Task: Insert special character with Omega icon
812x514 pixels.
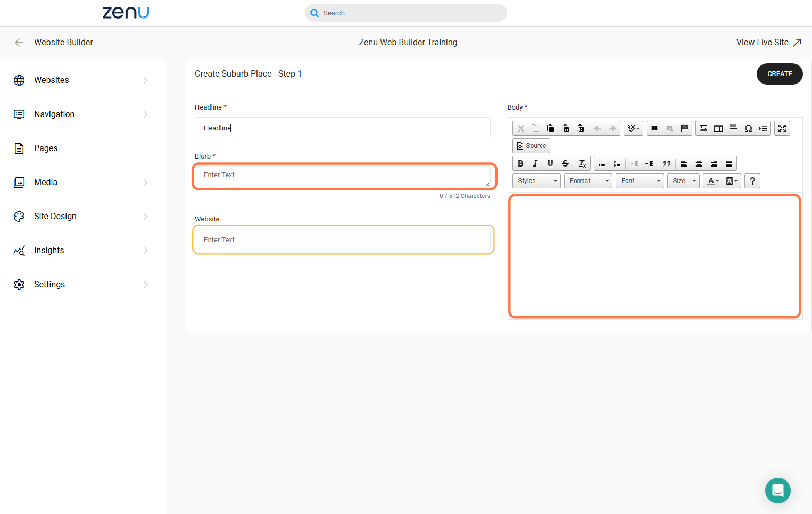Action: tap(748, 128)
